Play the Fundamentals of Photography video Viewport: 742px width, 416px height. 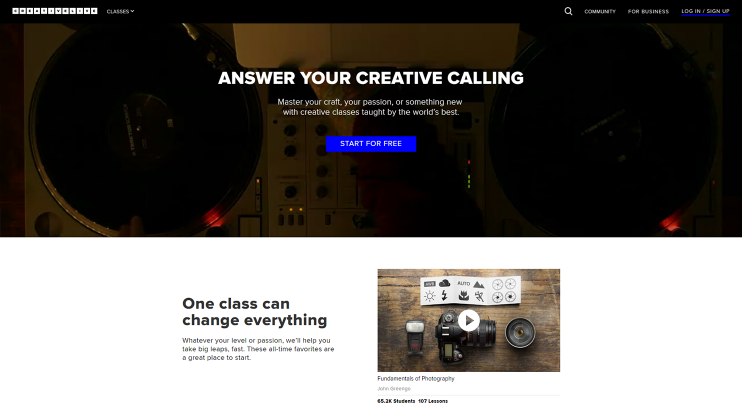[x=468, y=320]
